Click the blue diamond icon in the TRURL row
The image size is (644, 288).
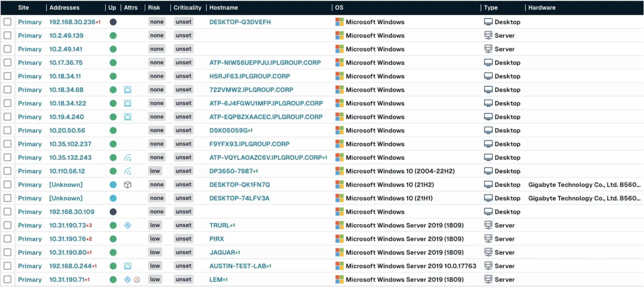128,226
